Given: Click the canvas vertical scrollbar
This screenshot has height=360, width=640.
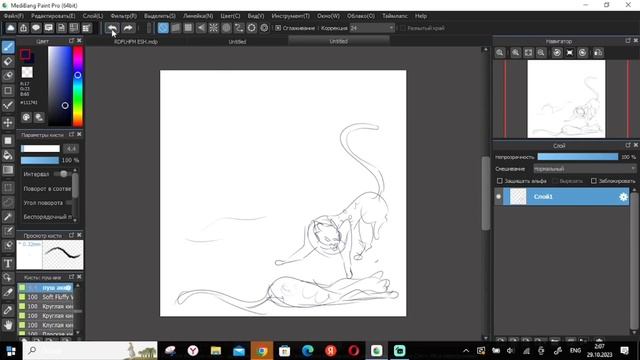Looking at the screenshot, I should click(485, 194).
